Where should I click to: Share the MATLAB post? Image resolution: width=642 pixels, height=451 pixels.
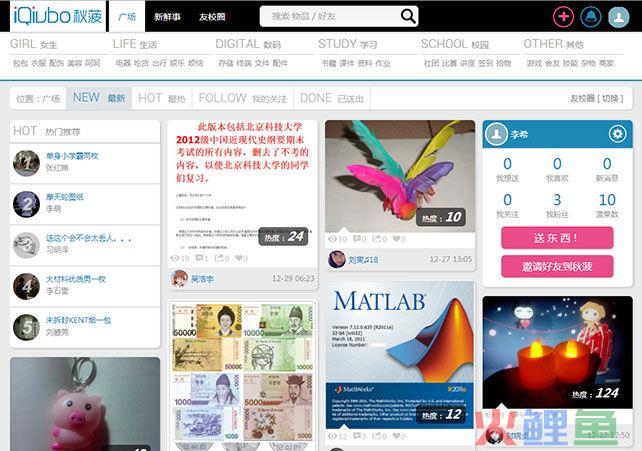coord(376,436)
